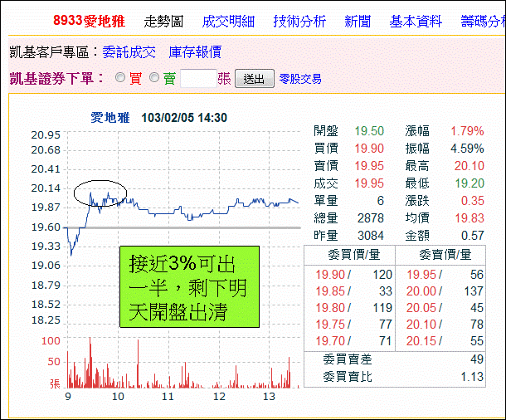
Task: Click the 總量 value 2878
Action: 371,218
